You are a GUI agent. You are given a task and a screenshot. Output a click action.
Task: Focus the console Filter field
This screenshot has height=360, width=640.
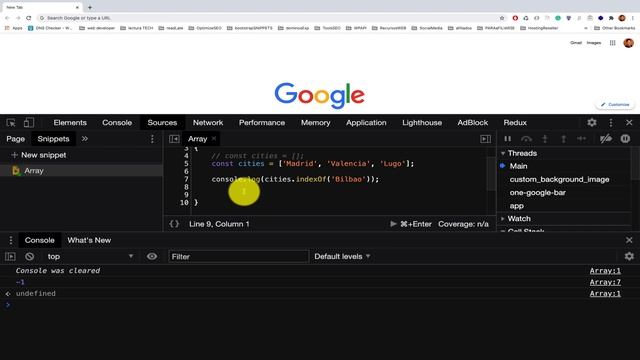point(239,256)
